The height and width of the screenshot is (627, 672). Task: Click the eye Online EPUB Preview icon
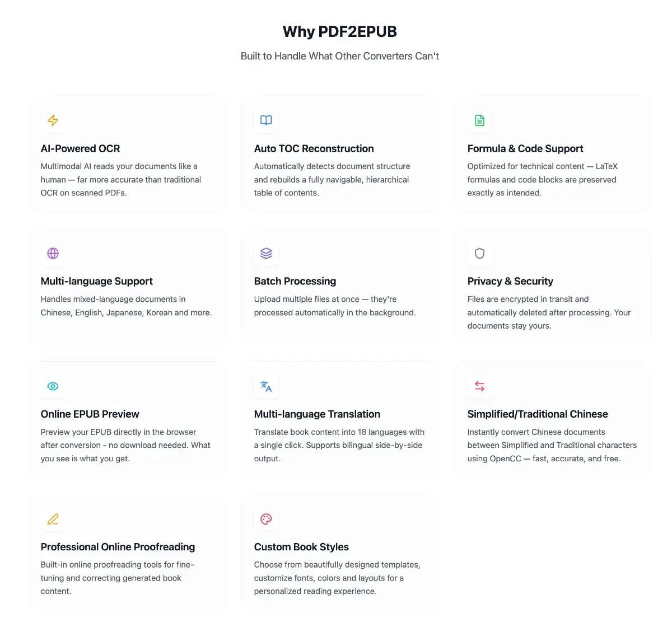53,386
